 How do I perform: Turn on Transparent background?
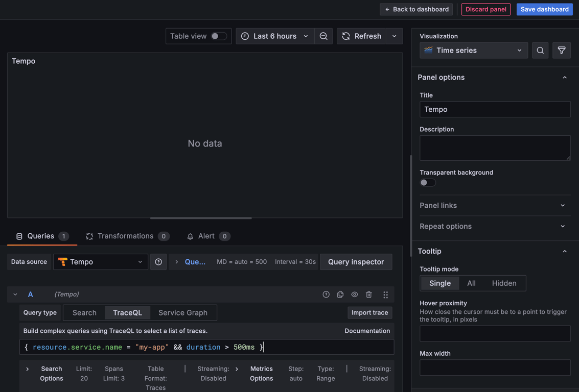pyautogui.click(x=427, y=182)
